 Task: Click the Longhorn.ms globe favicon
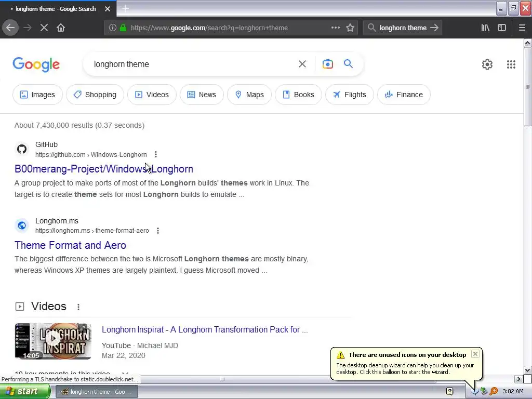(22, 225)
